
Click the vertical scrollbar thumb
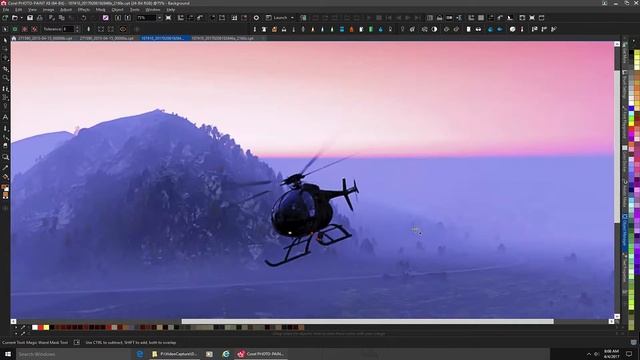coord(617,146)
